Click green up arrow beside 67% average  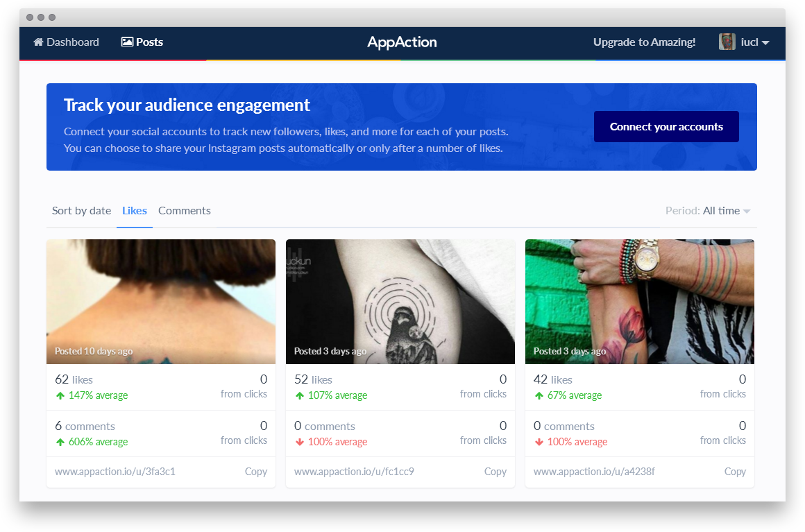point(539,396)
